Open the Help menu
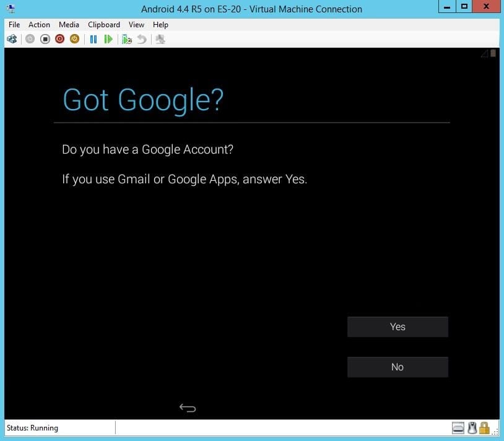This screenshot has width=504, height=441. click(x=160, y=25)
